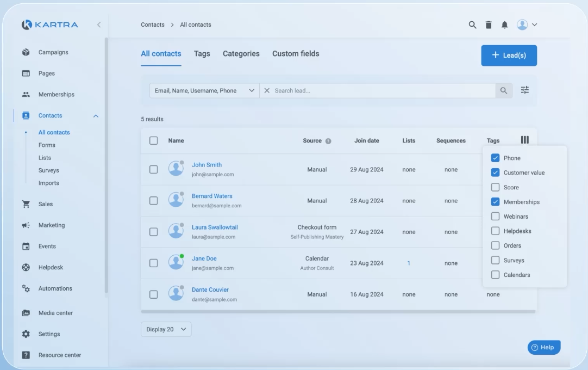Uncheck the Customer value column checkbox
The height and width of the screenshot is (370, 588).
495,172
